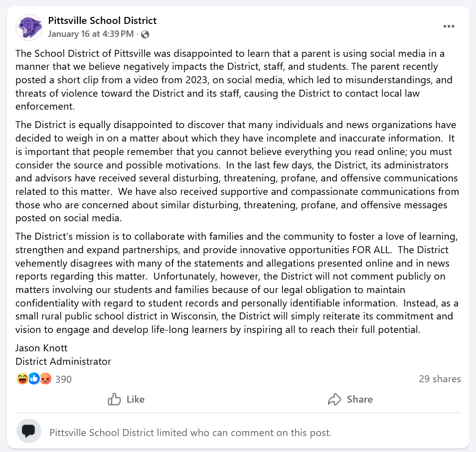Click the haha laughing reaction emoji
This screenshot has height=452, width=476.
tap(21, 379)
